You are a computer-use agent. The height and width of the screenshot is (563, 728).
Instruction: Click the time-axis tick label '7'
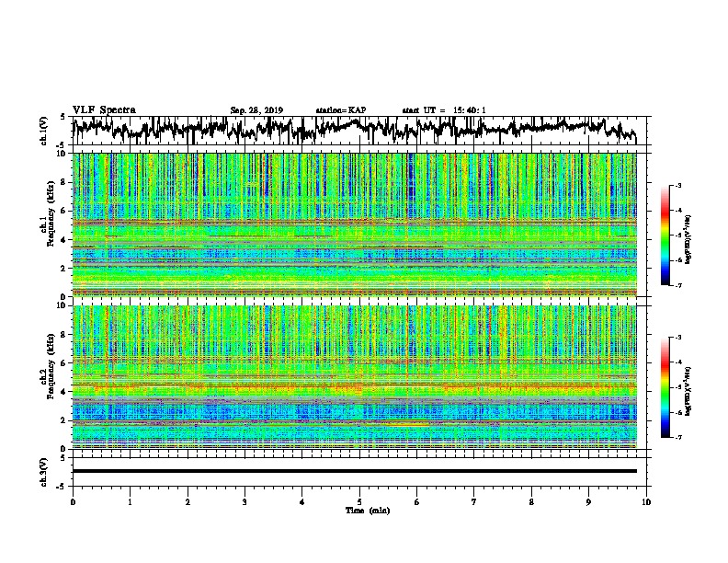point(474,502)
